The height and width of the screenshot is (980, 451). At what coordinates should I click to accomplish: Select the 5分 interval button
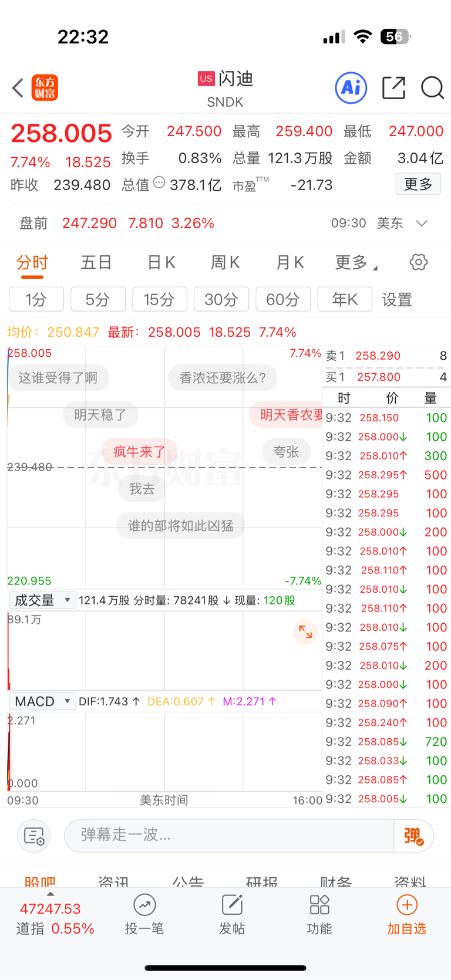click(98, 299)
